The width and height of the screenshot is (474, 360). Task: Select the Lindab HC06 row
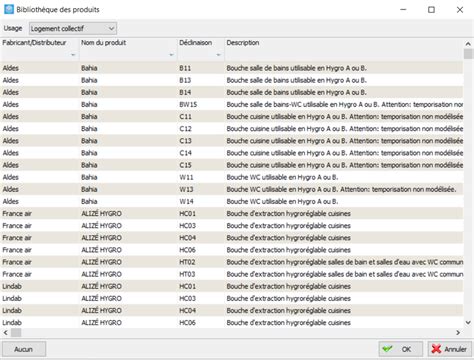(x=232, y=323)
